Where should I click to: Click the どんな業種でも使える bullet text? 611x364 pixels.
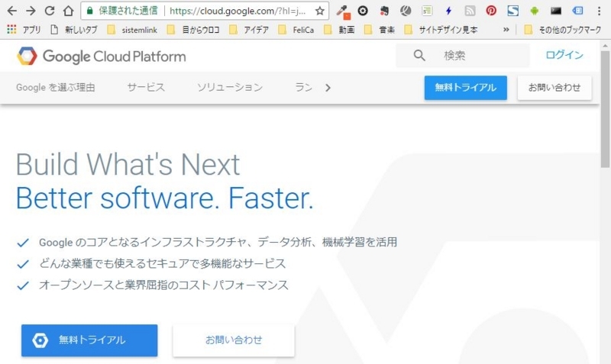pos(162,263)
